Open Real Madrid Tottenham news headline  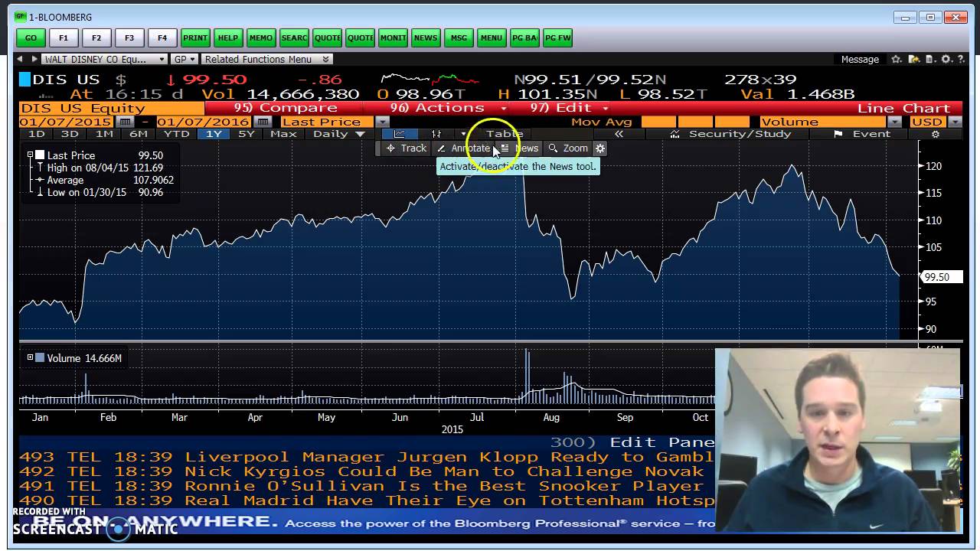[x=367, y=500]
